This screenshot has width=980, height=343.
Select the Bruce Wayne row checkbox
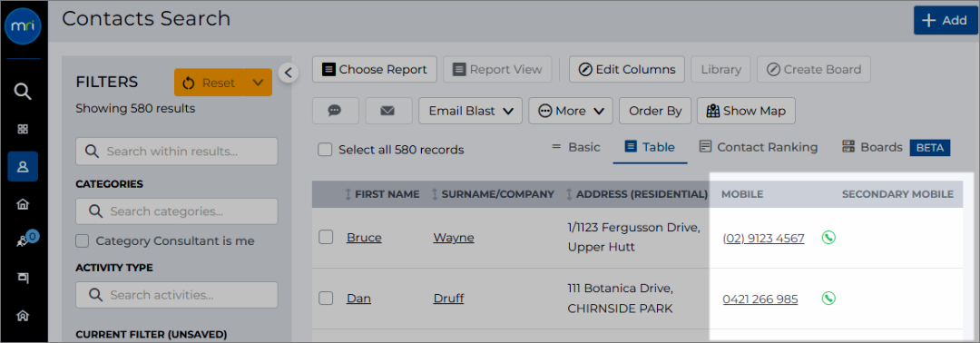tap(326, 238)
